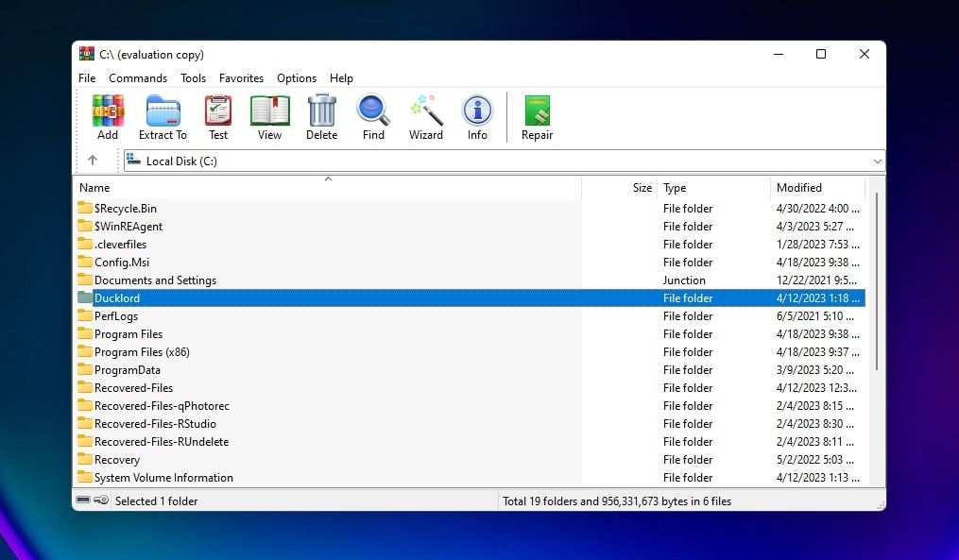Select the Program Files folder name
Screen dimensions: 959x560
(128, 333)
